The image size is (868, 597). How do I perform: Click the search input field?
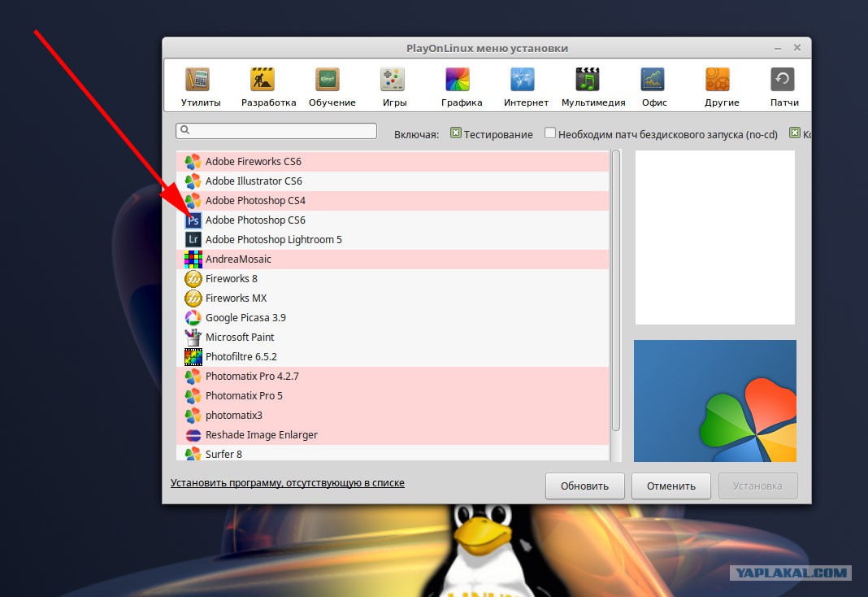[x=276, y=131]
